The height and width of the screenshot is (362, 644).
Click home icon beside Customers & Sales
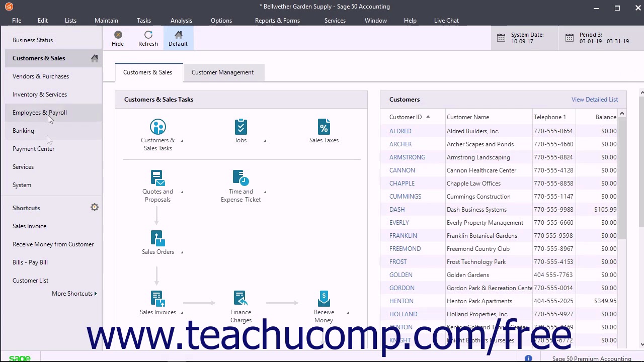95,58
